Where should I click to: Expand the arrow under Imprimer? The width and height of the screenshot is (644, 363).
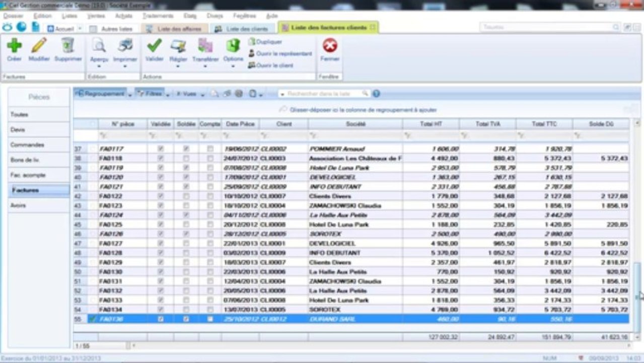(124, 66)
